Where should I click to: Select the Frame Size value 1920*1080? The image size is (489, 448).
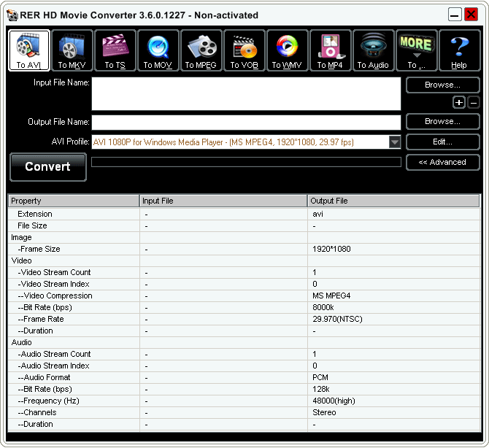pos(331,249)
